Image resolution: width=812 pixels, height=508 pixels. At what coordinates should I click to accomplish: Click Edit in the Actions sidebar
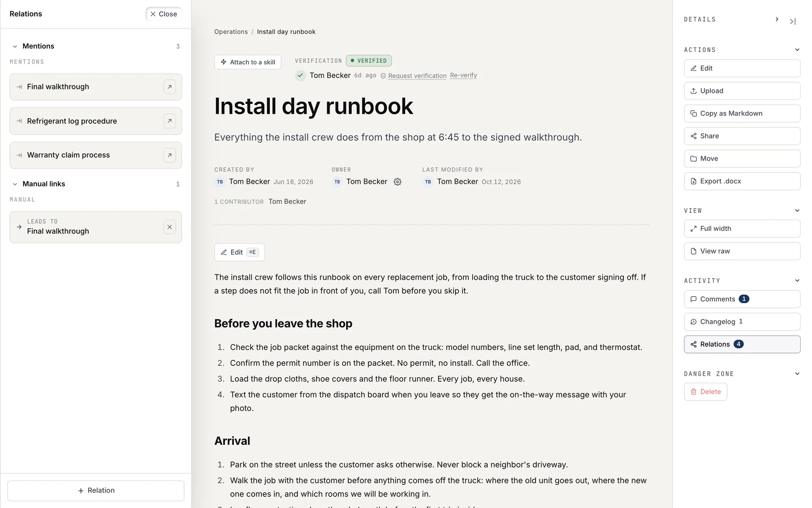[742, 68]
